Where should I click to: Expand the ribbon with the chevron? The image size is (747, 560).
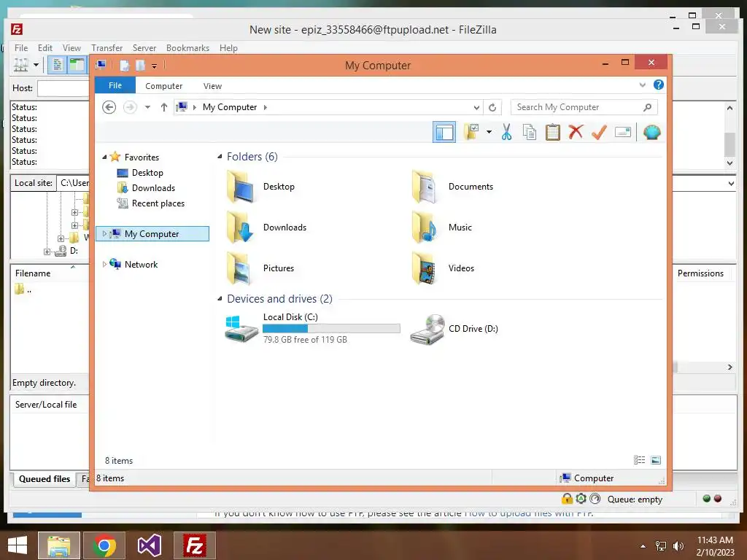pos(642,85)
